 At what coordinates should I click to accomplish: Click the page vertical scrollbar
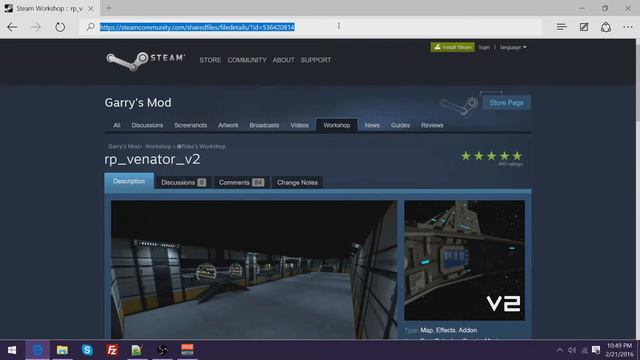tap(638, 189)
